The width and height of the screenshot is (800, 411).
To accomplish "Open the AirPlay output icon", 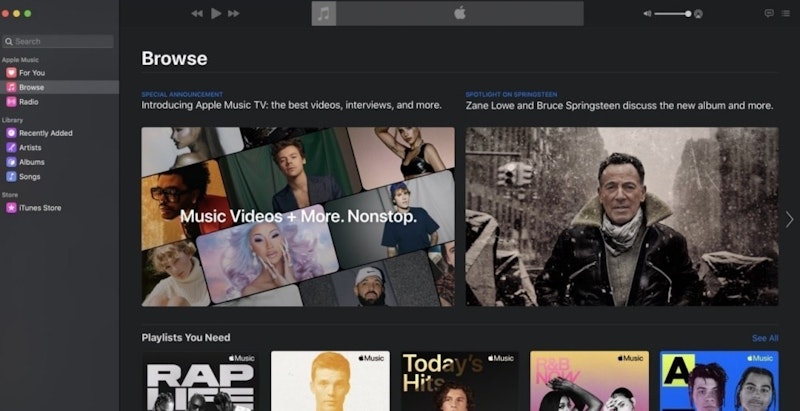I will pos(698,14).
